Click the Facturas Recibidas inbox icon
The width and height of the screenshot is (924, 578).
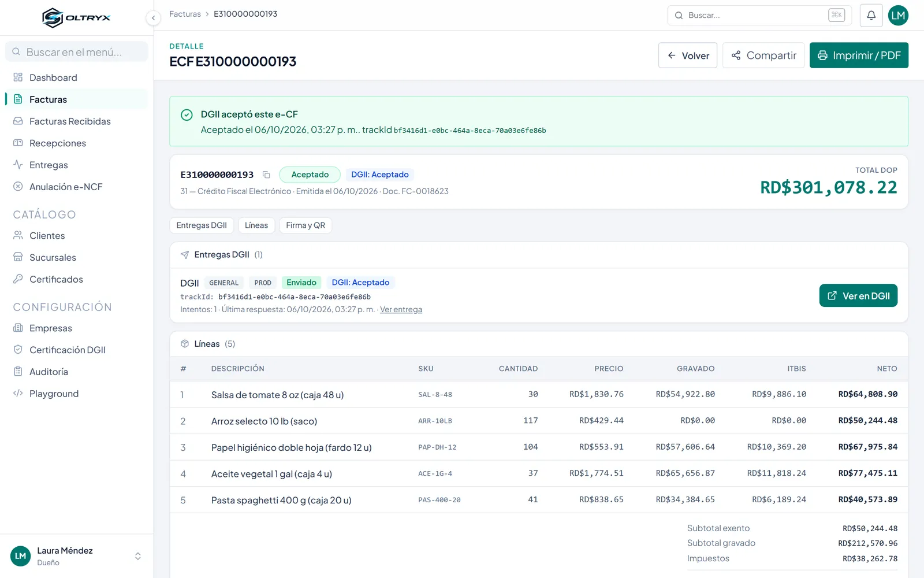18,121
